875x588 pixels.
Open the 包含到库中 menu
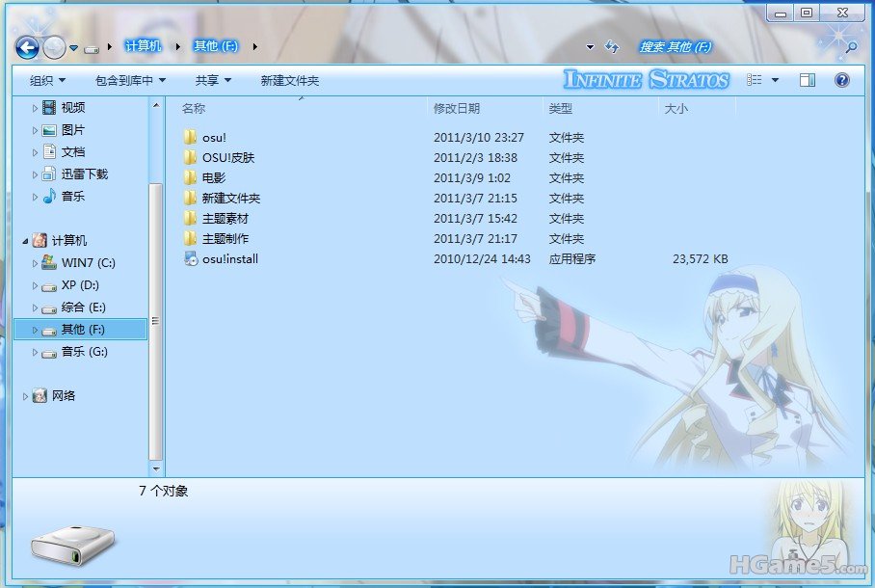[x=131, y=80]
